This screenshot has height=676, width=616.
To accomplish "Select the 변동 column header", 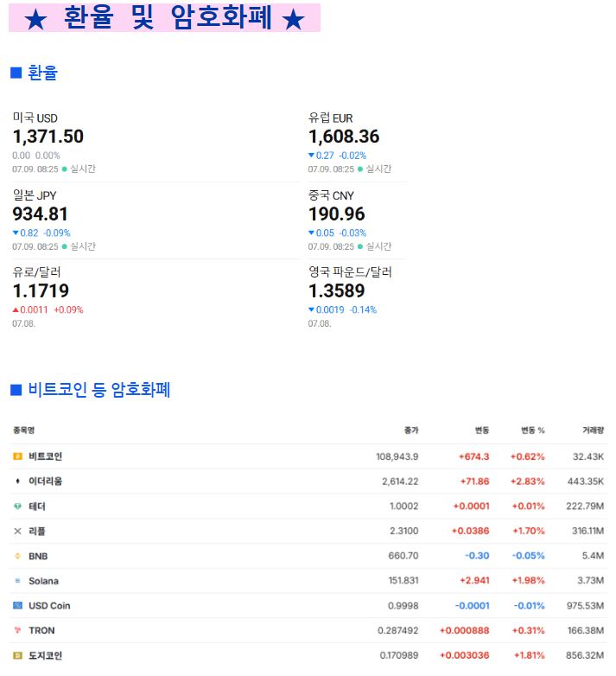I will pos(481,430).
